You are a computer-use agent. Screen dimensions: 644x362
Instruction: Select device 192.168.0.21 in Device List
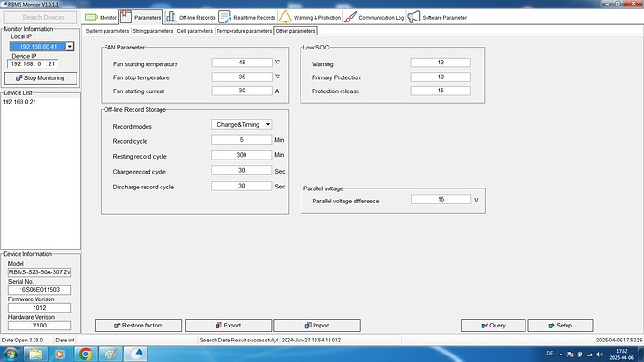(x=20, y=102)
